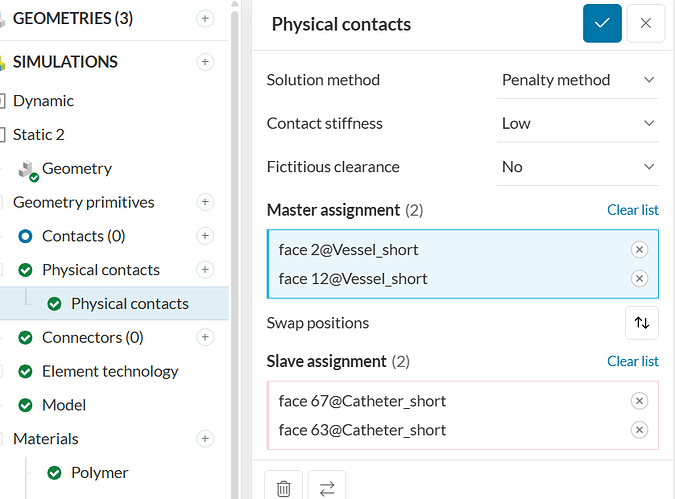Add new geometry with plus icon

205,19
